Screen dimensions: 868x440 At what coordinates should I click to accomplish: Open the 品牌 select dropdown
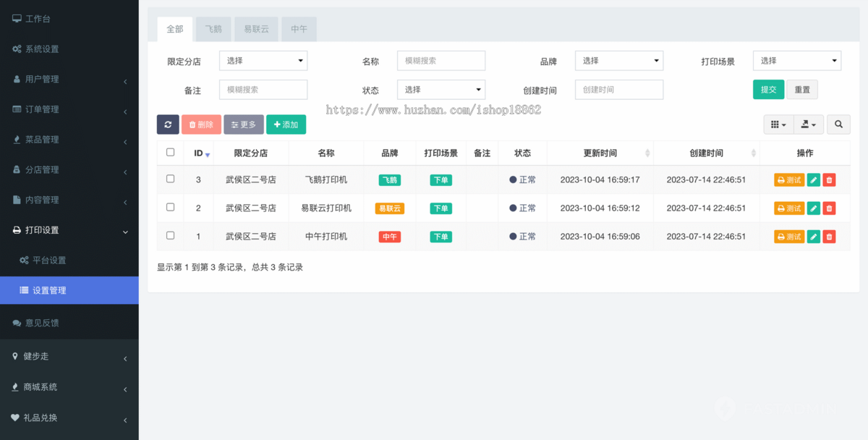(619, 61)
